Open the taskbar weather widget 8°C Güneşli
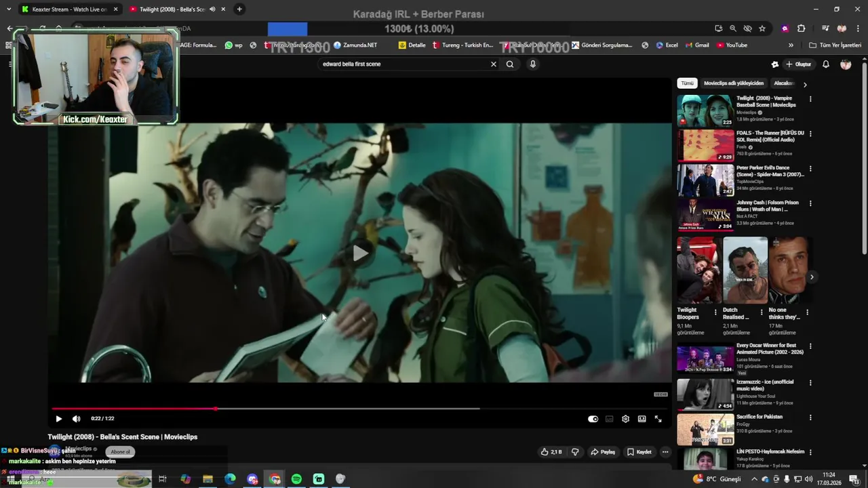The height and width of the screenshot is (488, 868). coord(717,479)
